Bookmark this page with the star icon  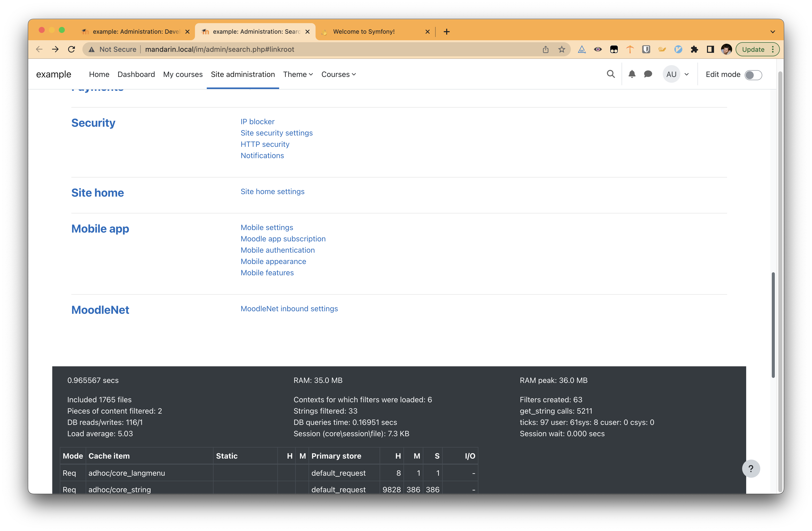point(562,50)
